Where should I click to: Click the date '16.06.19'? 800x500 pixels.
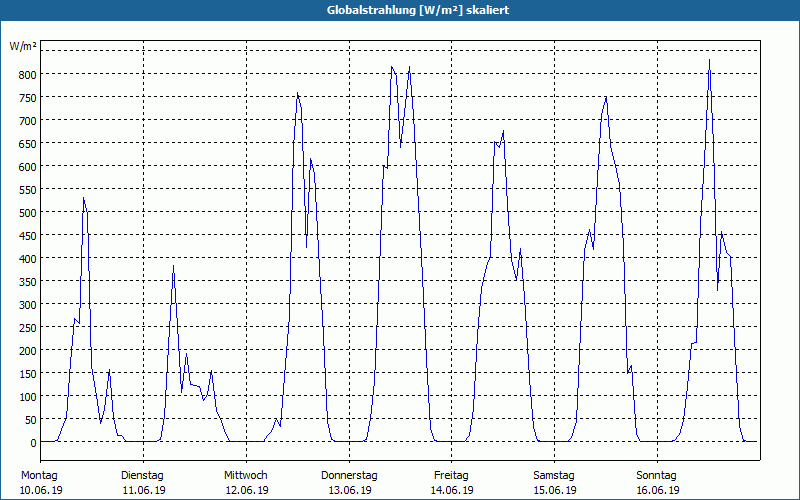tap(658, 490)
